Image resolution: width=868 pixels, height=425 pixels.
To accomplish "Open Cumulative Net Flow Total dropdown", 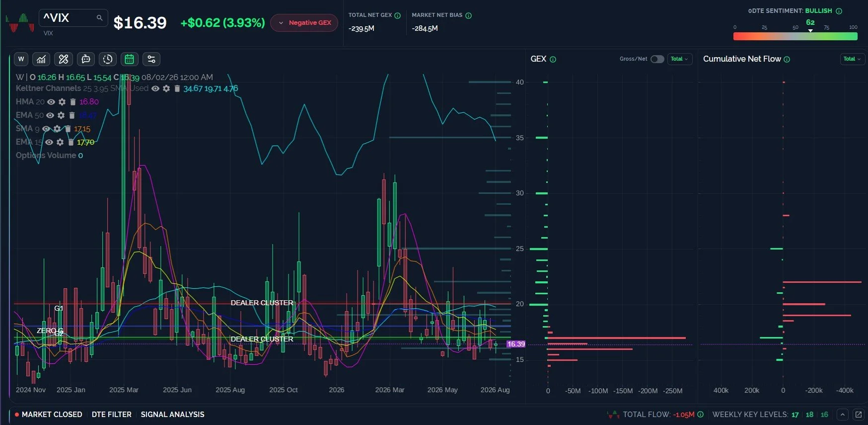I will 852,59.
